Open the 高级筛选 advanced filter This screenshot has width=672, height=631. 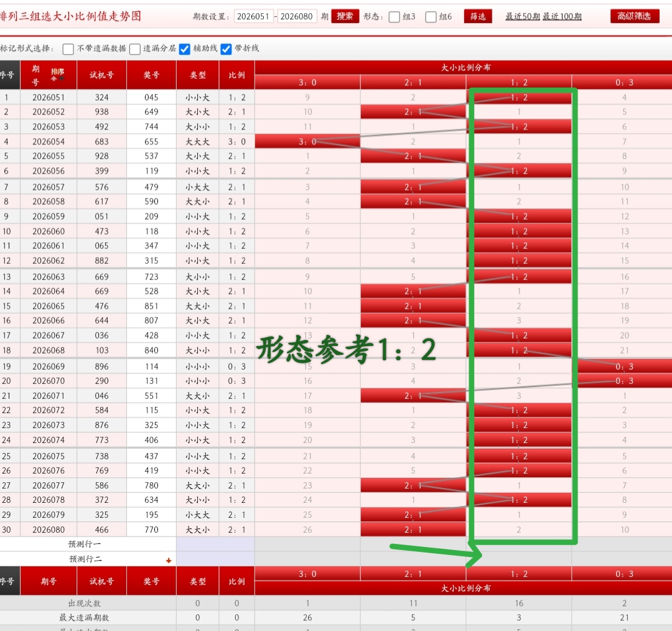tap(635, 16)
